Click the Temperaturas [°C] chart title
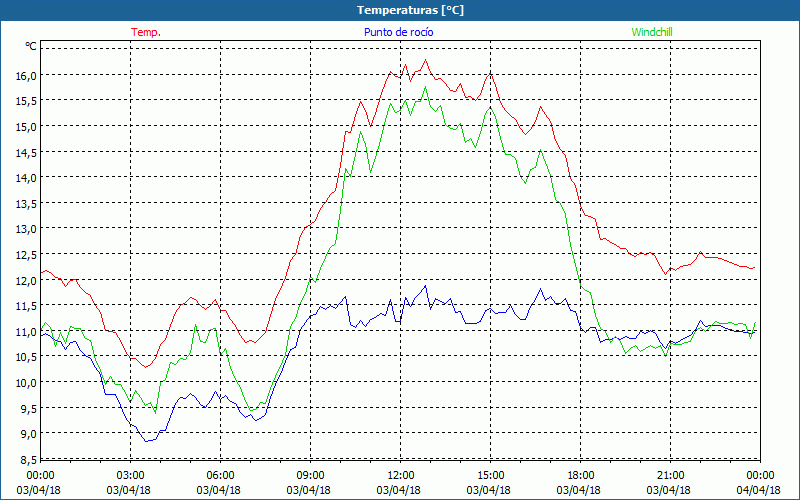The width and height of the screenshot is (800, 500). (x=410, y=10)
